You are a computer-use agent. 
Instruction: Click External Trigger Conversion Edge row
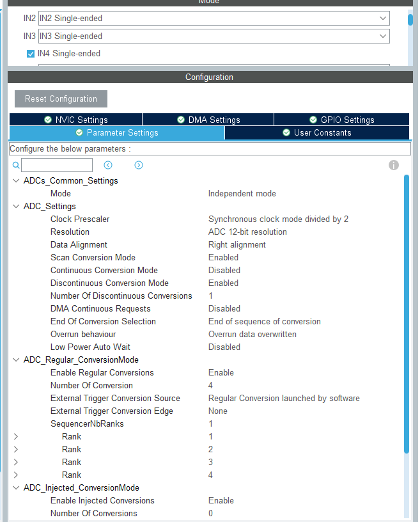206,411
